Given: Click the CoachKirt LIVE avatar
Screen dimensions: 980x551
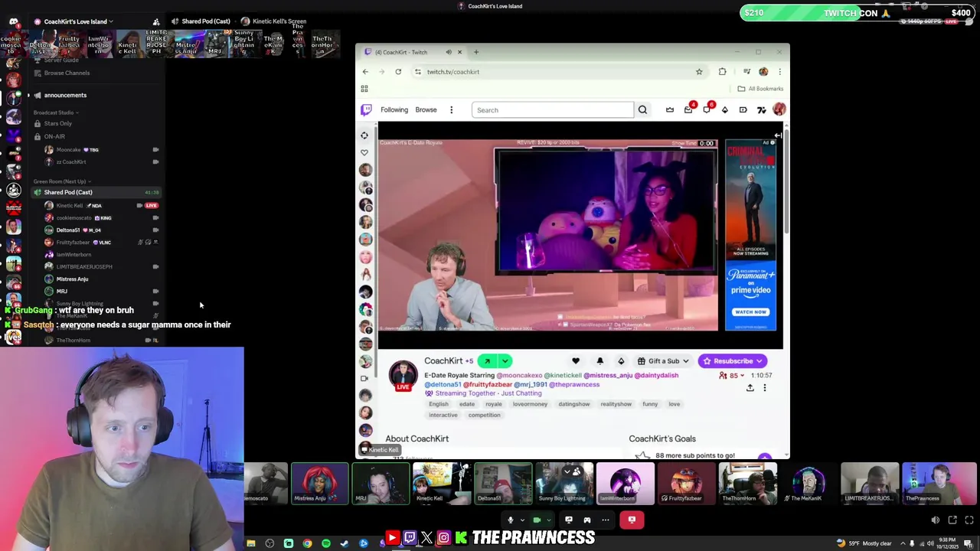Looking at the screenshot, I should [403, 375].
